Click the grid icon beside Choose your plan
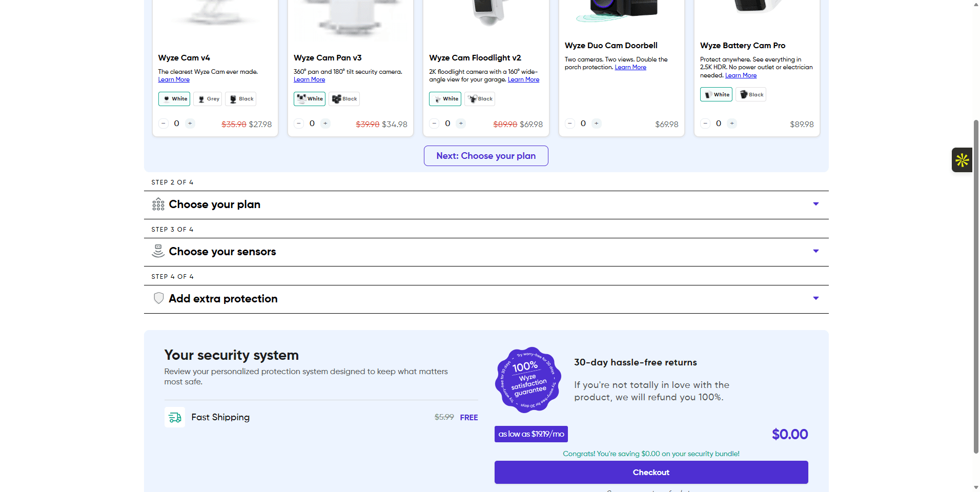The height and width of the screenshot is (492, 980). pyautogui.click(x=158, y=204)
